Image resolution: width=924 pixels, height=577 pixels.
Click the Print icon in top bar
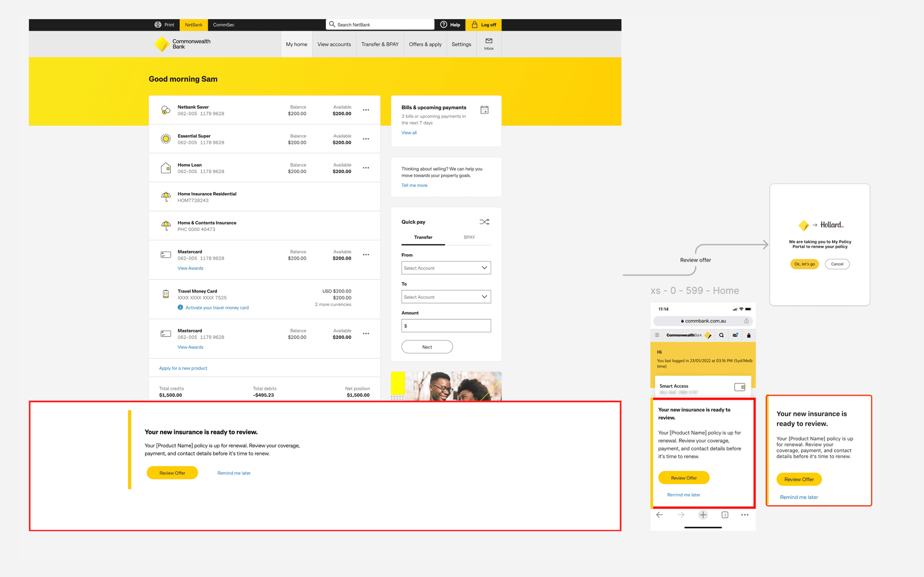tap(158, 25)
